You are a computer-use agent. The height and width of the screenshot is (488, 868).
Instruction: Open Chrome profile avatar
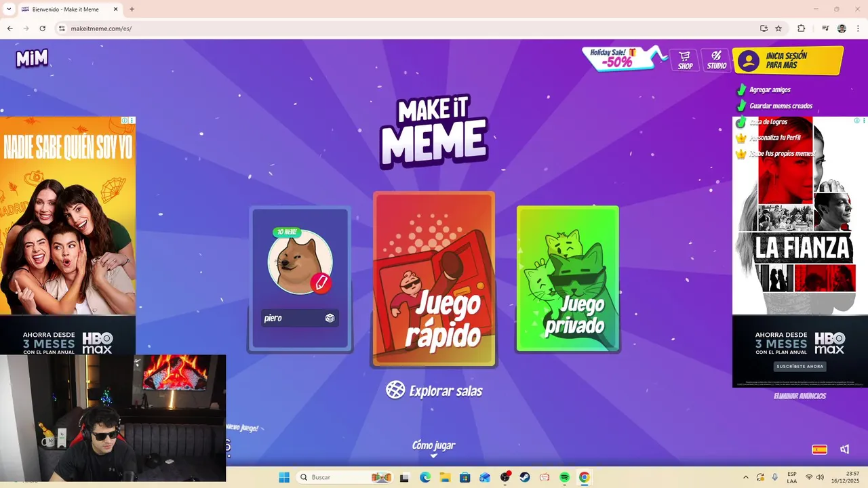pyautogui.click(x=842, y=28)
